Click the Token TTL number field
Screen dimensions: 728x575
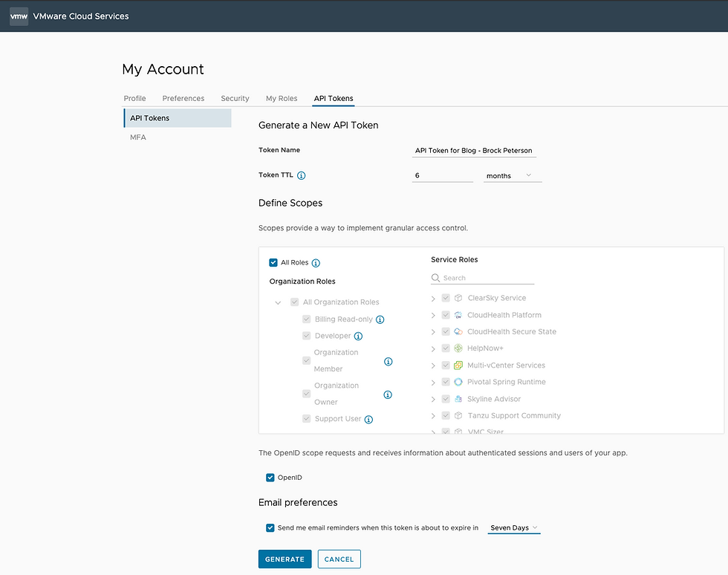pyautogui.click(x=443, y=175)
